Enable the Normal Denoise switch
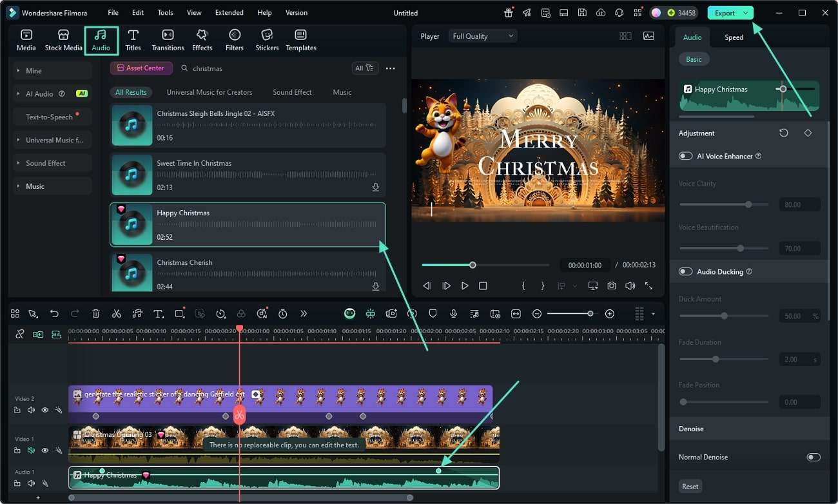Screen dimensions: 838x504 814,457
